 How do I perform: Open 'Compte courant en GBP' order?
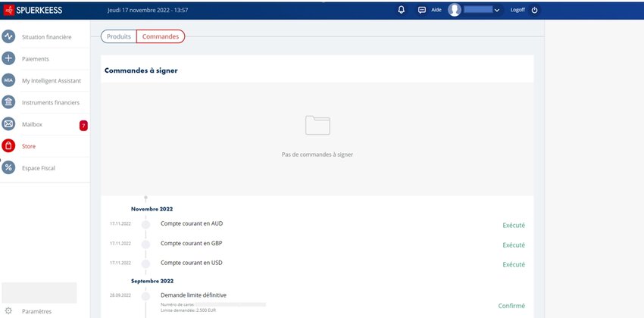(x=192, y=243)
